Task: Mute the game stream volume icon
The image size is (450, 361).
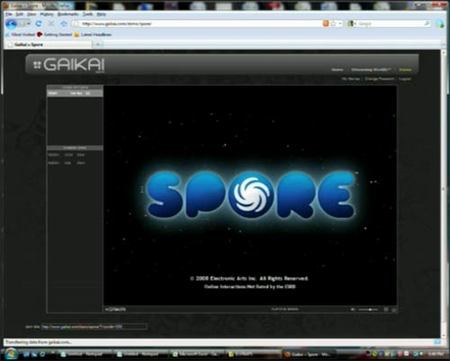Action: pyautogui.click(x=352, y=309)
